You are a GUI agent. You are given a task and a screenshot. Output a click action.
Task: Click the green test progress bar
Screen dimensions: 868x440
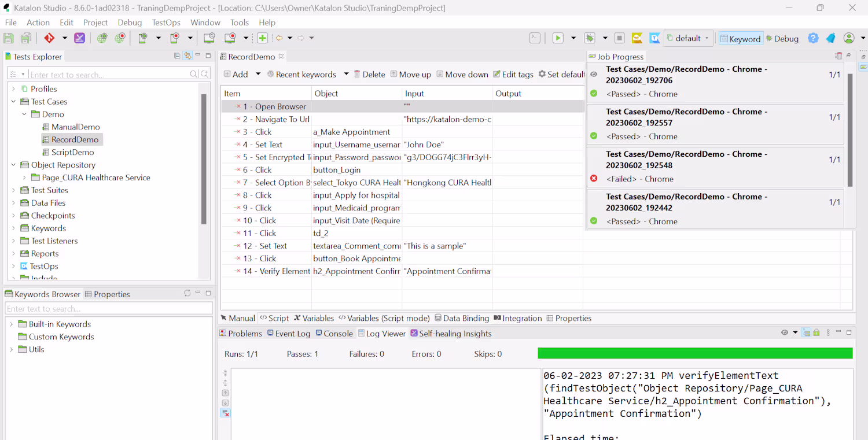pyautogui.click(x=695, y=353)
